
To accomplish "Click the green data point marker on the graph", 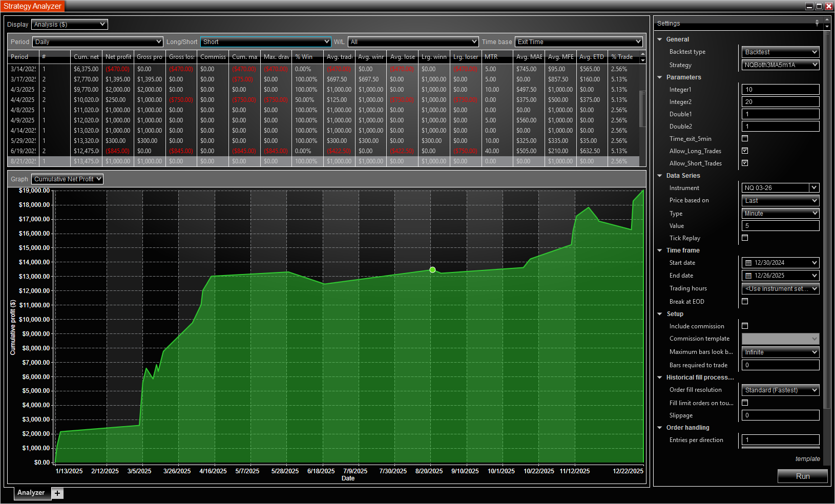I will point(432,270).
